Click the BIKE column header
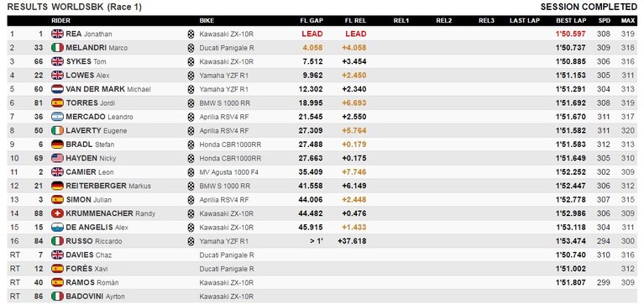Screen dimensions: 644x305 pyautogui.click(x=207, y=20)
